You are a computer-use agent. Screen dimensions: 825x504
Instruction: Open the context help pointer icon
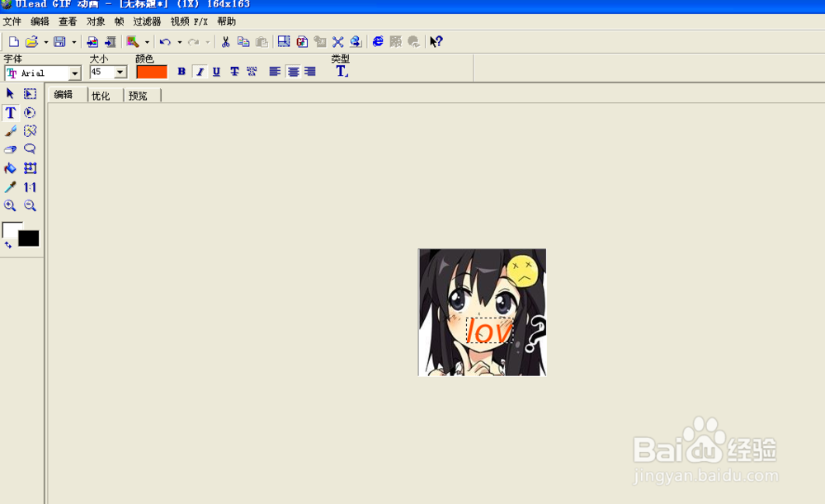pos(436,41)
